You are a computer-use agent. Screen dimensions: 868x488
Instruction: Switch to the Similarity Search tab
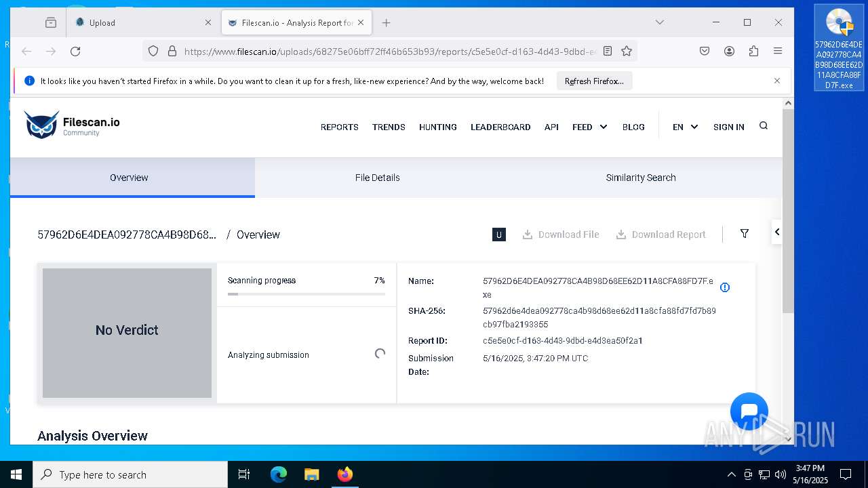coord(641,178)
